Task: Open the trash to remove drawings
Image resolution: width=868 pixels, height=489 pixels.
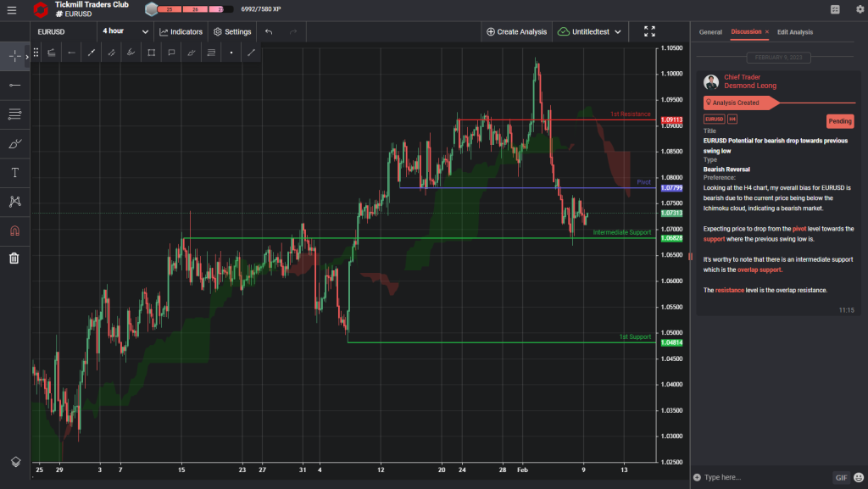Action: 14,258
